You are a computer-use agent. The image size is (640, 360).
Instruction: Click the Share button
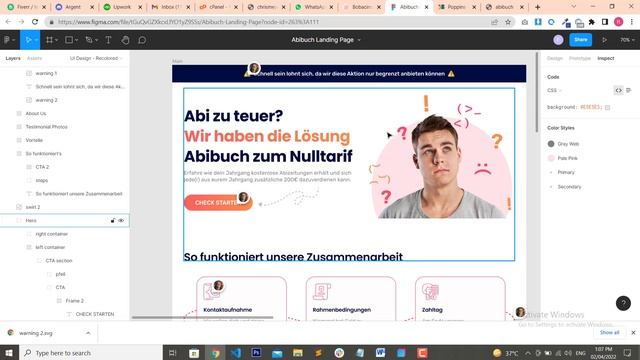(580, 40)
